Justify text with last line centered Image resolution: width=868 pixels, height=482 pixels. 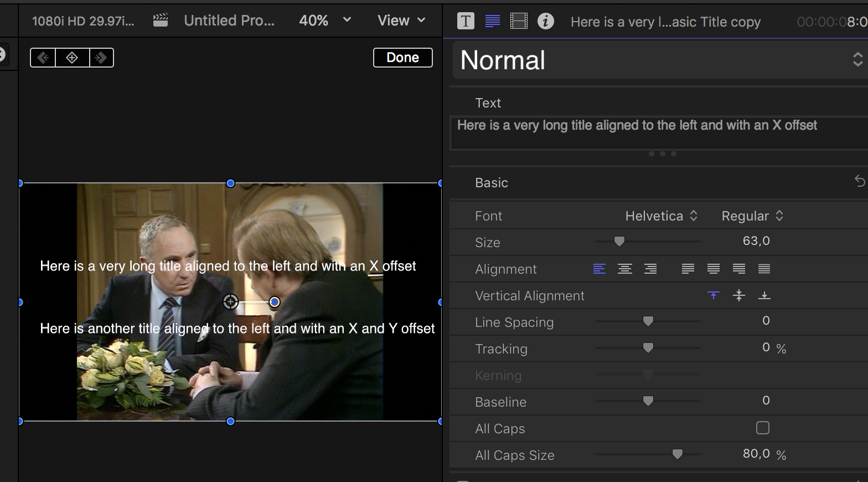(714, 269)
